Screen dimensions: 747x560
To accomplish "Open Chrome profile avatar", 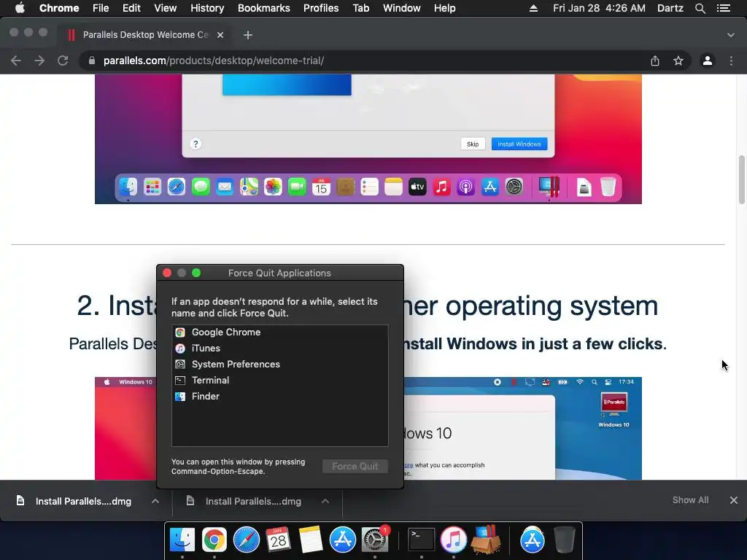I will point(708,61).
